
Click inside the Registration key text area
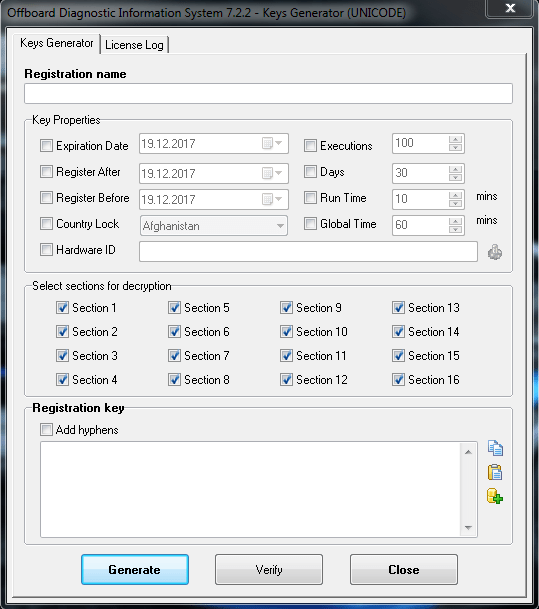(x=250, y=489)
